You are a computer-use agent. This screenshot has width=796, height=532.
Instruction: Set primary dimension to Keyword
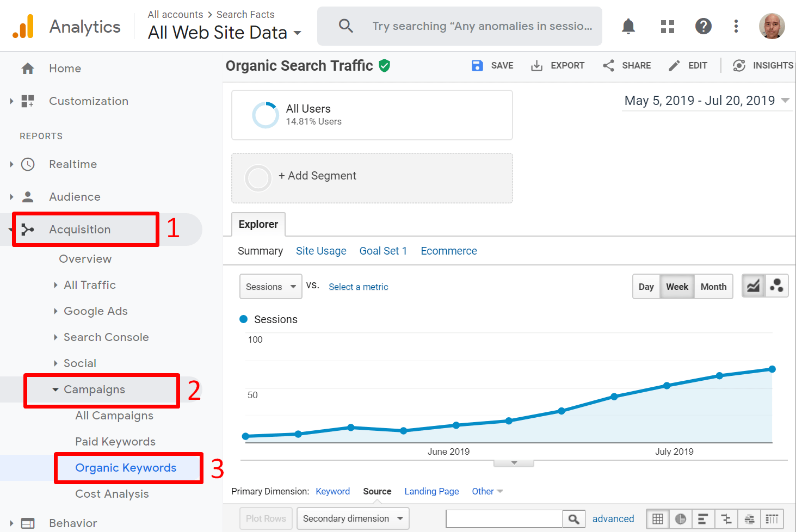(x=333, y=491)
